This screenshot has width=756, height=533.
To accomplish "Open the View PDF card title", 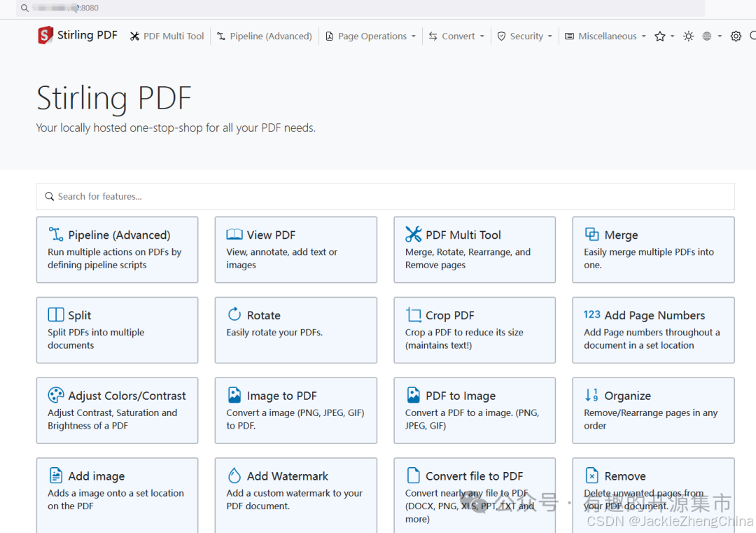I will (x=271, y=235).
